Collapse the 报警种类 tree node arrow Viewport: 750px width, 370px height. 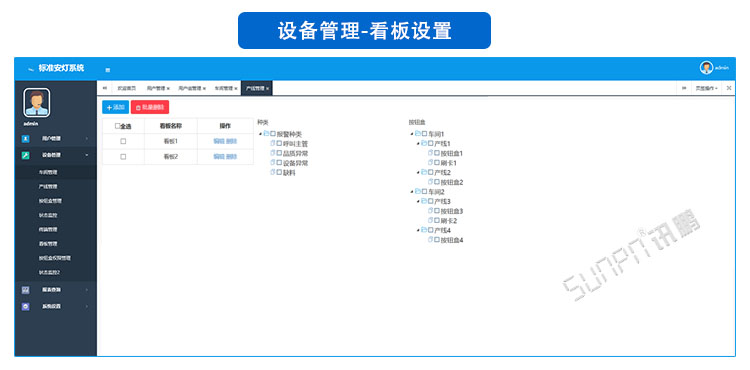[260, 135]
